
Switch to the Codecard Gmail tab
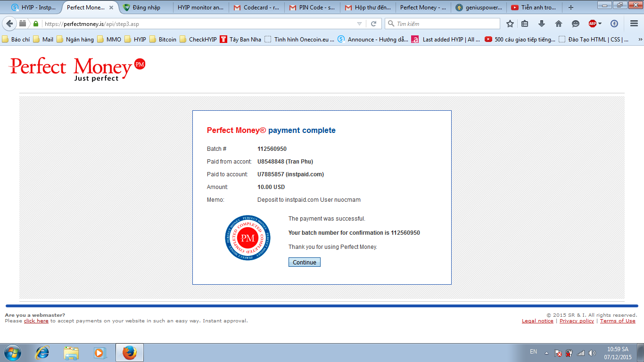coord(257,8)
